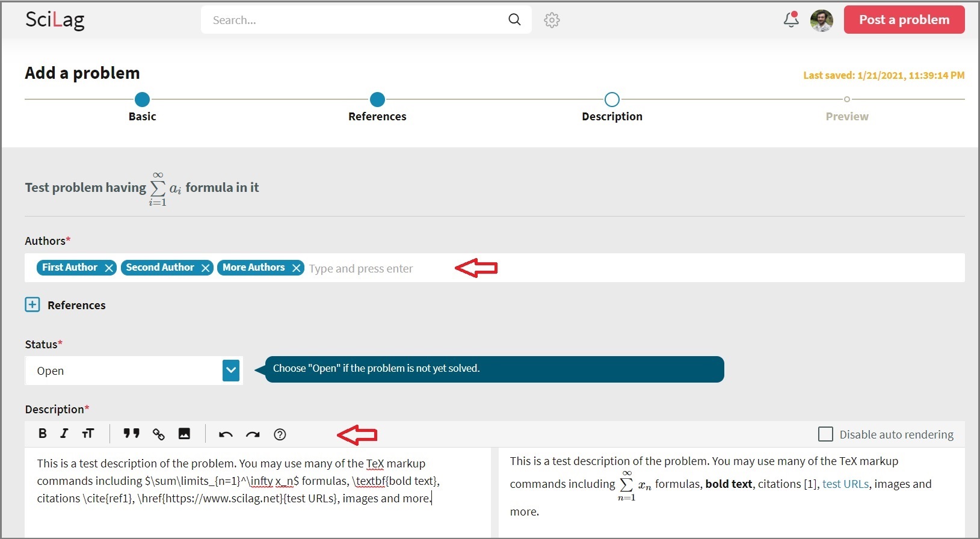Remove the First Author tag

tap(109, 268)
